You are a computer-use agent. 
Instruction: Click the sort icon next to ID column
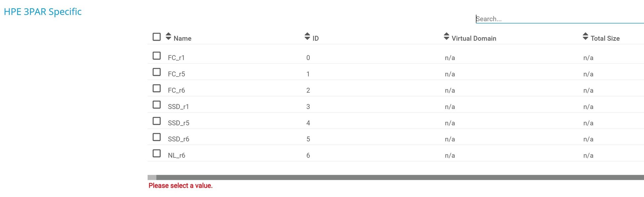point(306,36)
